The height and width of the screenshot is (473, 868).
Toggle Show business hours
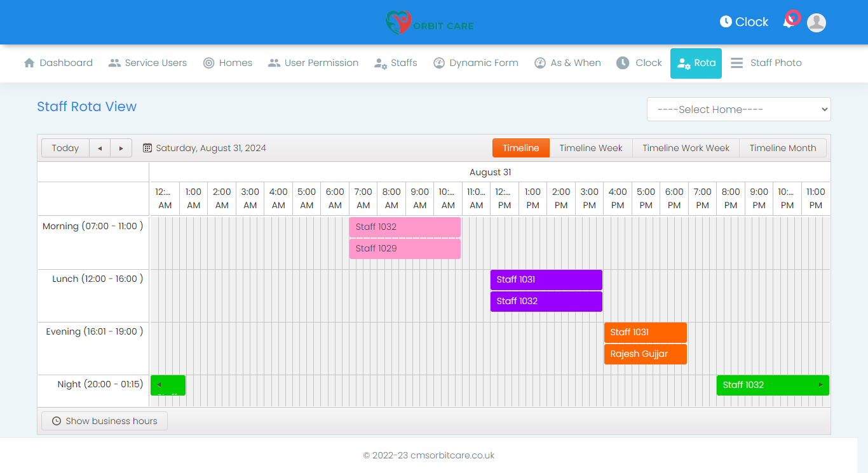[x=104, y=421]
